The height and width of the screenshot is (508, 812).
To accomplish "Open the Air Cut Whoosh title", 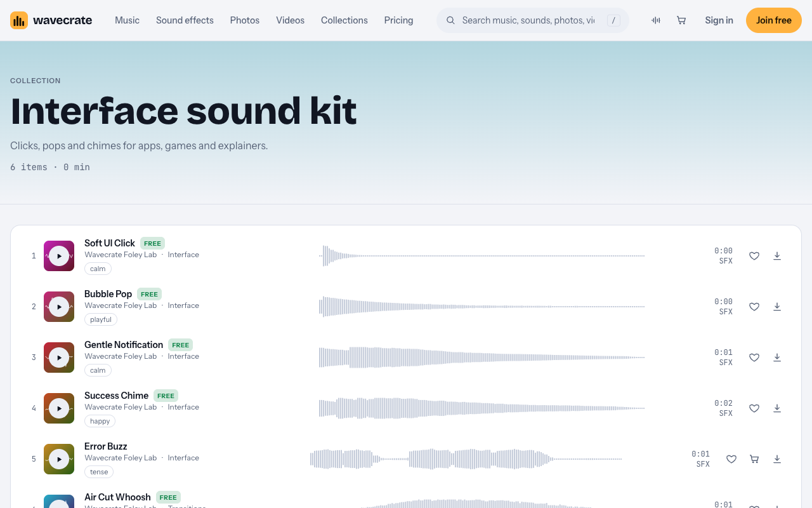I will 117,497.
